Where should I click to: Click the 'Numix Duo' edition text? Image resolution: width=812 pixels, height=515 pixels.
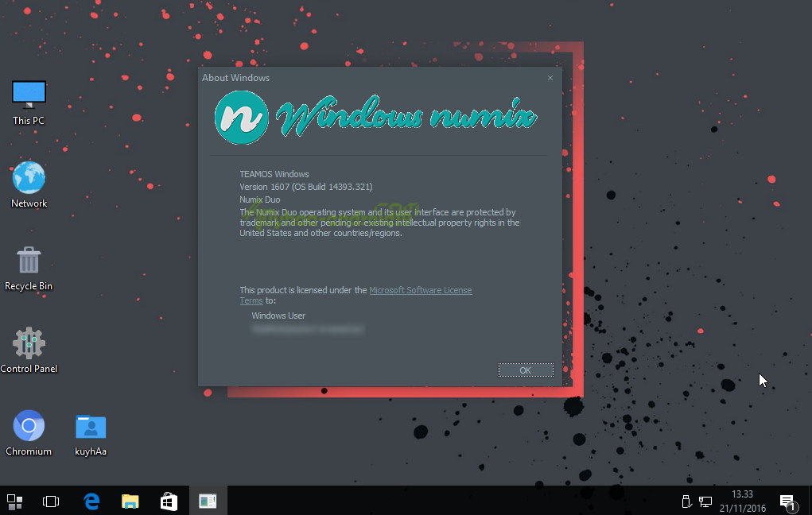point(259,199)
